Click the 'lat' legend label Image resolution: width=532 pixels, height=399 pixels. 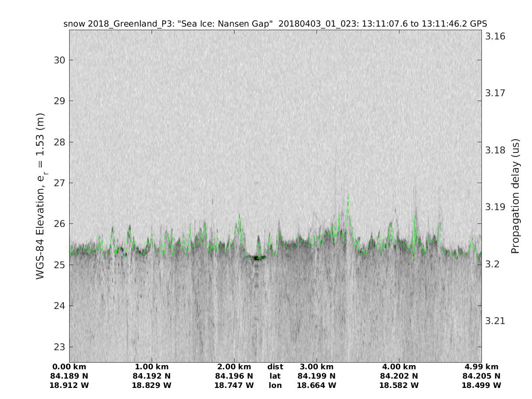pos(275,376)
